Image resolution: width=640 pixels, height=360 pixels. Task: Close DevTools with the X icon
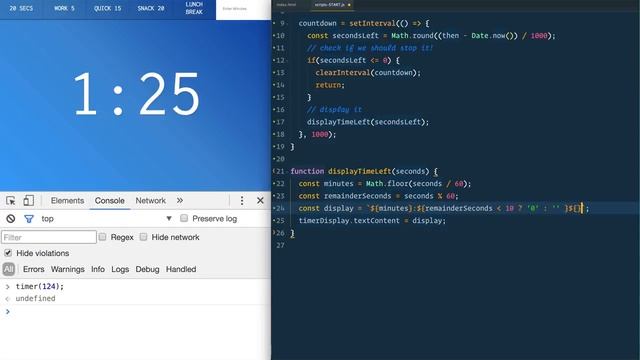pyautogui.click(x=260, y=200)
